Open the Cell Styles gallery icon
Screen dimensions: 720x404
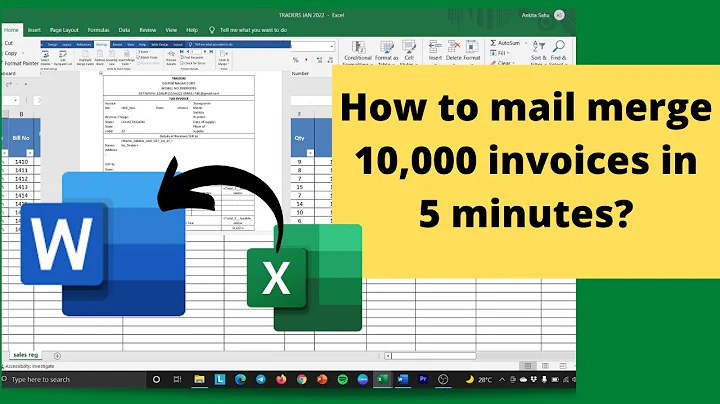point(409,48)
